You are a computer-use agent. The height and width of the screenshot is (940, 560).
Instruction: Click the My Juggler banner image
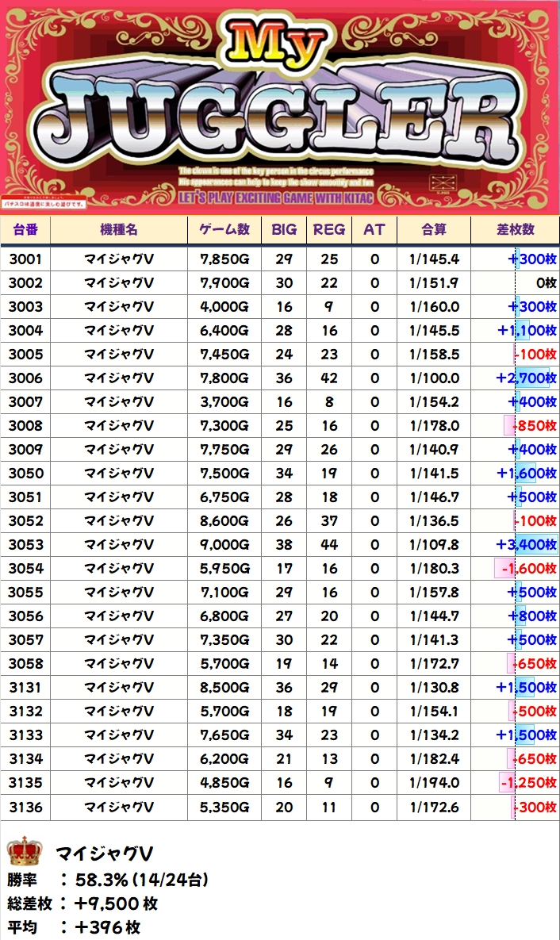pyautogui.click(x=280, y=107)
